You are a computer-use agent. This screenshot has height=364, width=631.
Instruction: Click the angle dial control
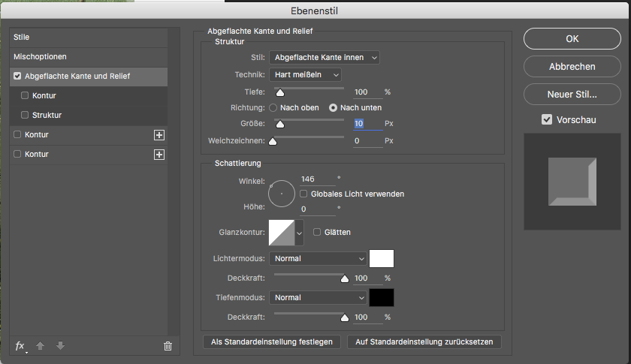(281, 194)
